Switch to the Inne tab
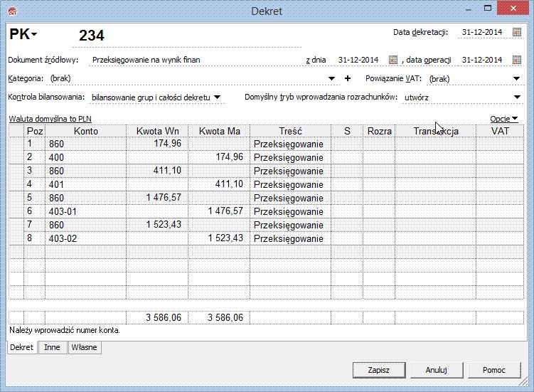 (52, 347)
